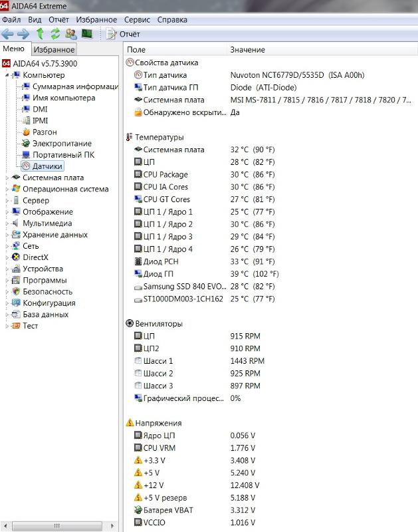The image size is (418, 532).
Task: Open the Отчёт menu in menu bar
Action: [58, 20]
